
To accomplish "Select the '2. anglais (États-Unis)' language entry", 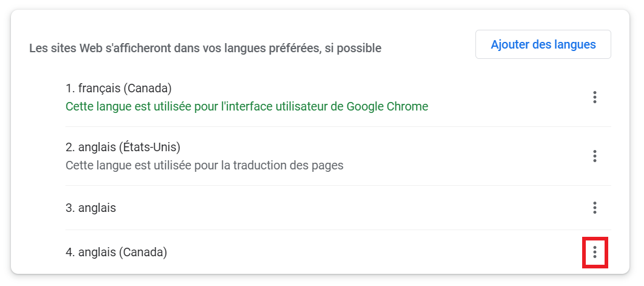I will click(x=123, y=147).
